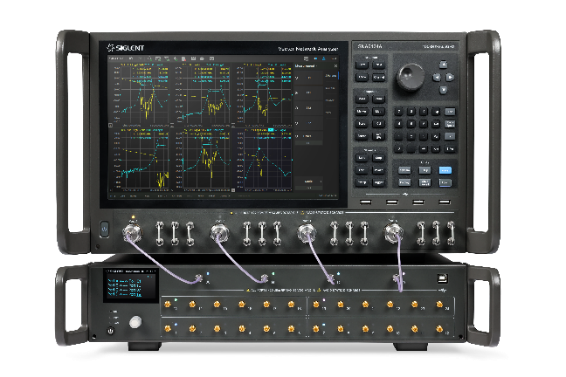
Task: Close the Measurement side panel with its X
Action: click(x=335, y=66)
